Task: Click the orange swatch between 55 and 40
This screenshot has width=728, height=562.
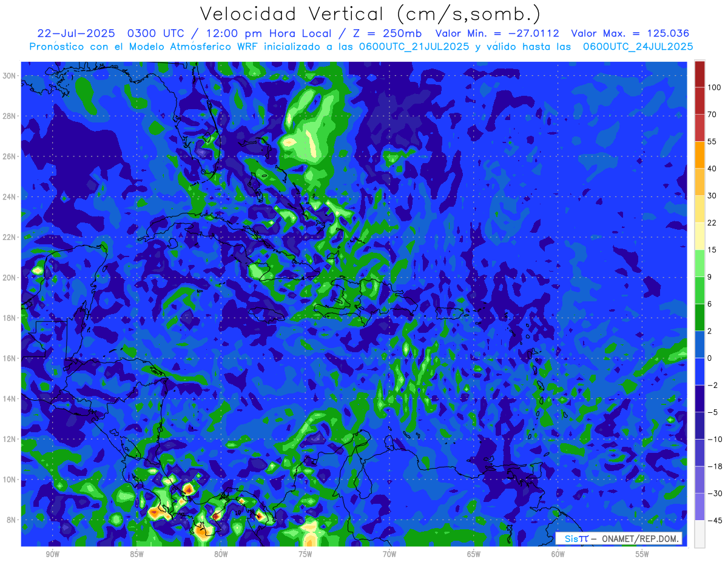Action: (x=699, y=155)
